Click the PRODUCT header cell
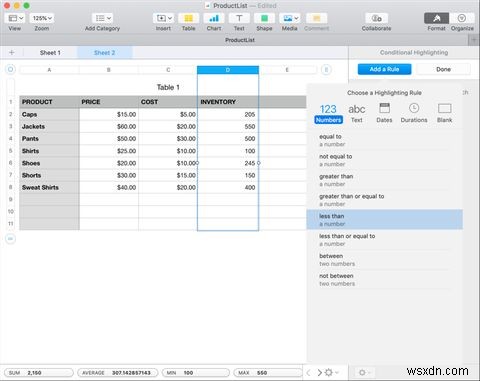Viewport: 480px width, 381px height. pos(49,102)
